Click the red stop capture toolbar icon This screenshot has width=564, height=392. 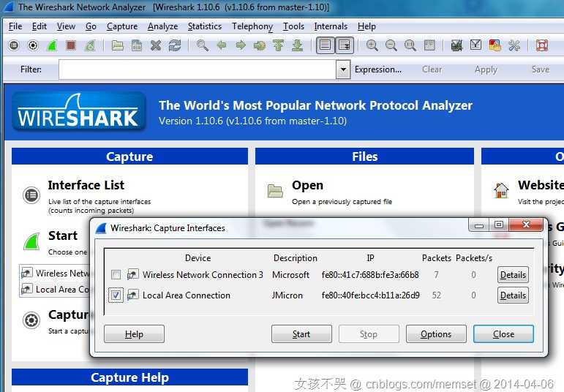[71, 45]
